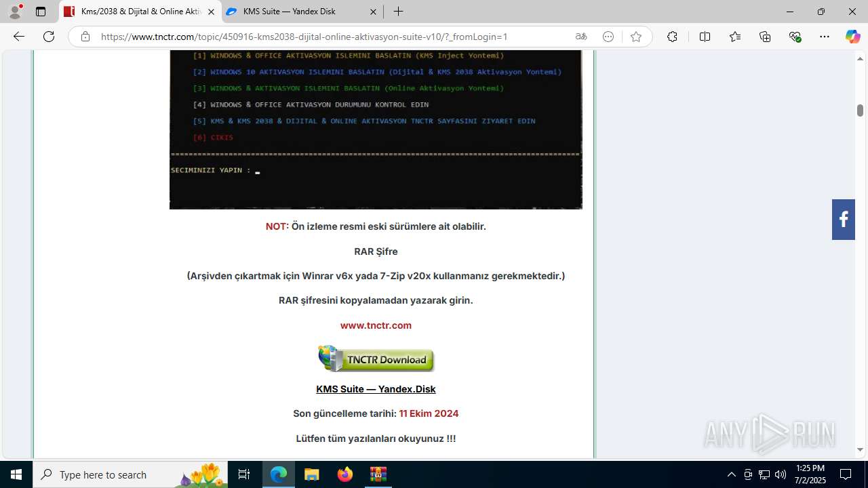Click 'Lütfen tüm yazıları okuyunuz !!!' text
Screen dimensions: 868x488
click(x=376, y=439)
